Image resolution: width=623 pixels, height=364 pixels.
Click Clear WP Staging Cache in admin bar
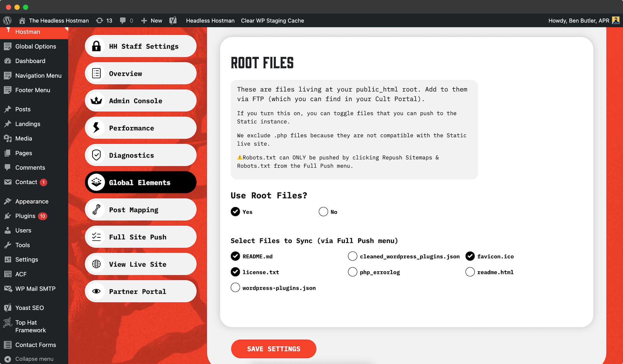[272, 21]
